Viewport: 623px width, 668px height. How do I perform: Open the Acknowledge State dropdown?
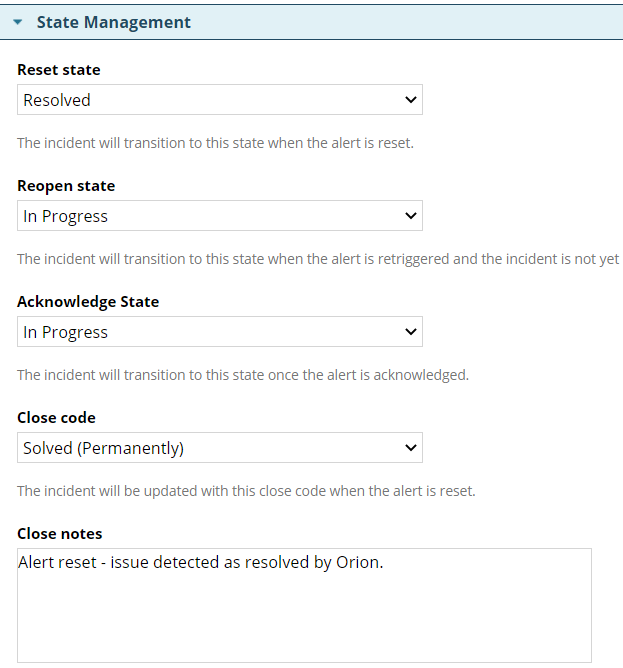click(x=219, y=332)
